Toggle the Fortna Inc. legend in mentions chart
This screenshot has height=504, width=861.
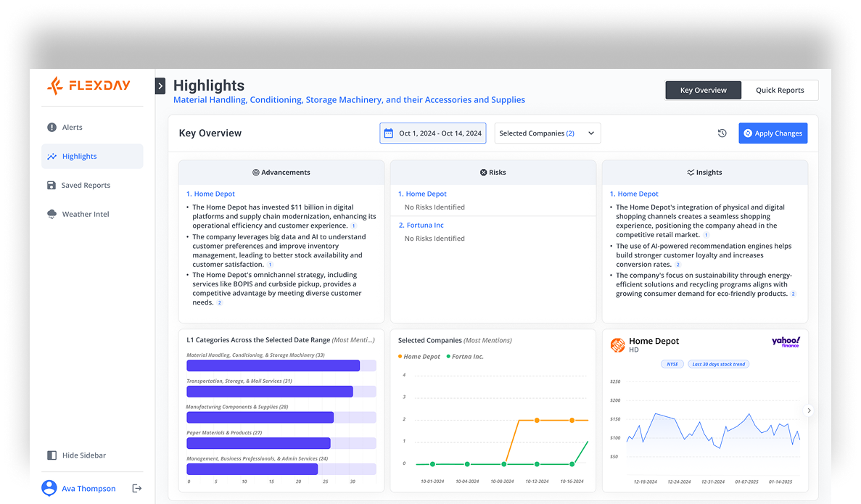tap(465, 357)
